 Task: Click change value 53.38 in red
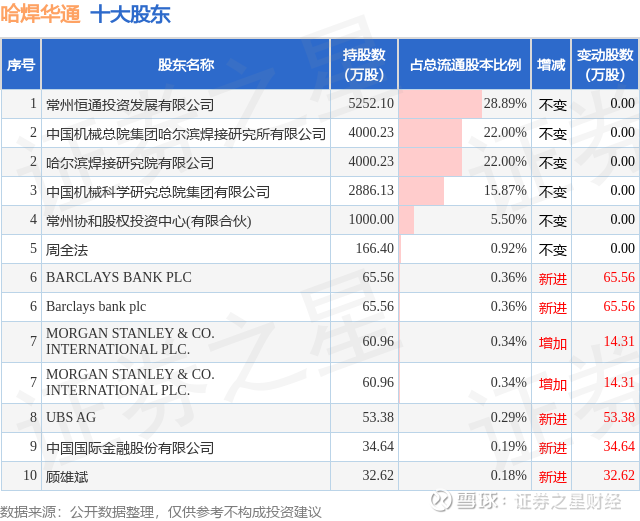[619, 417]
